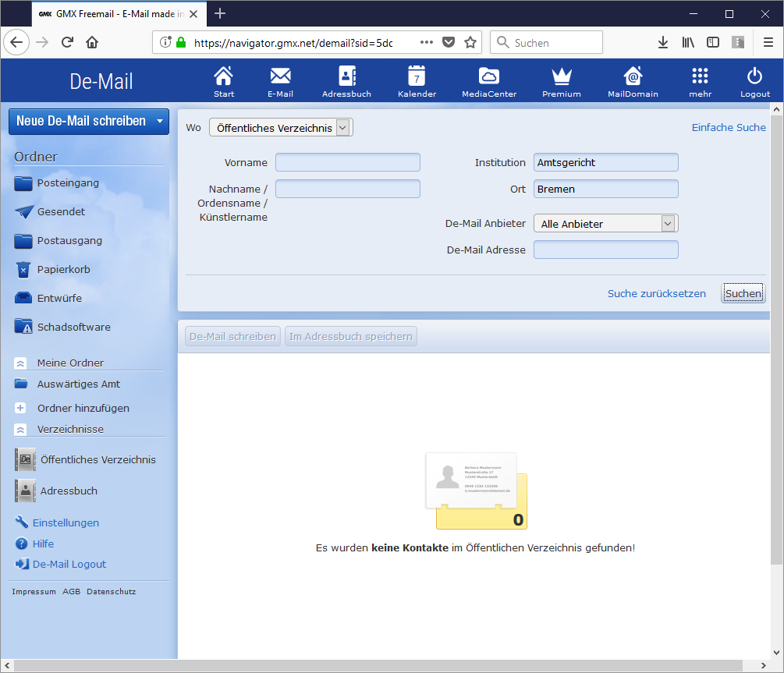
Task: Click the MailDomain icon
Action: click(x=633, y=76)
